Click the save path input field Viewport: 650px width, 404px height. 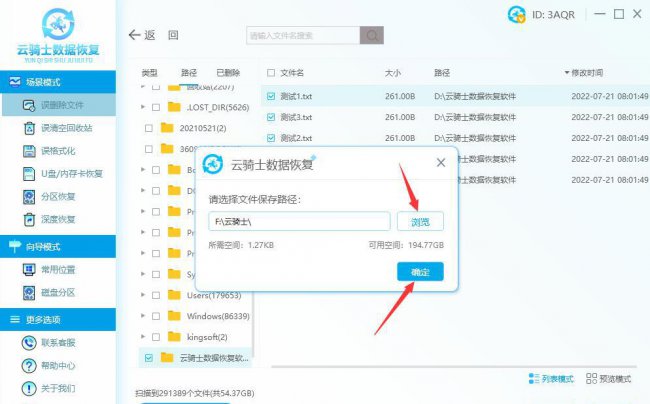click(299, 222)
